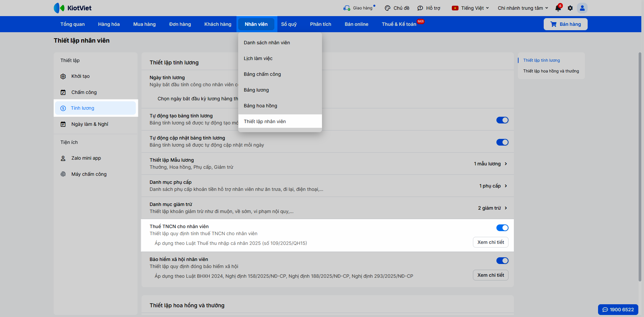Open the notifications bell
The image size is (644, 317).
point(558,8)
